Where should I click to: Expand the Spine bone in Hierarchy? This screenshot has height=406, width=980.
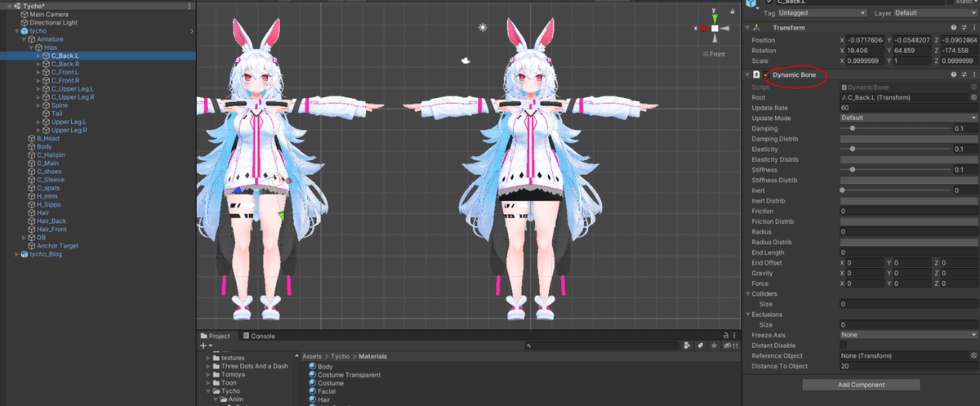38,105
